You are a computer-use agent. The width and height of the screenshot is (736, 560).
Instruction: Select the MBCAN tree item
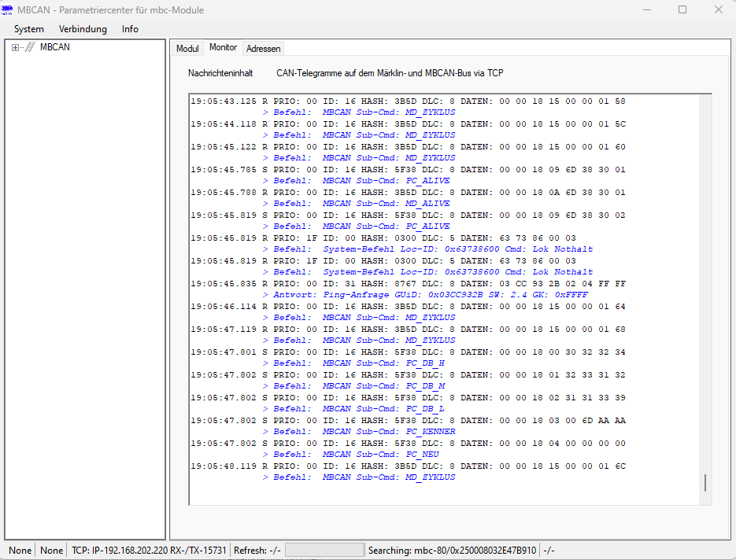(x=55, y=47)
